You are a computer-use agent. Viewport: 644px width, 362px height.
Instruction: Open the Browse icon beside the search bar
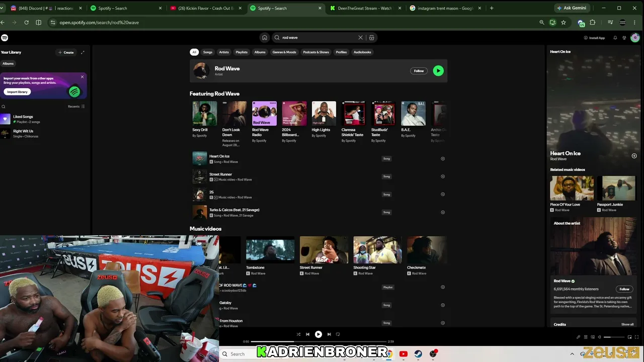[x=372, y=38]
